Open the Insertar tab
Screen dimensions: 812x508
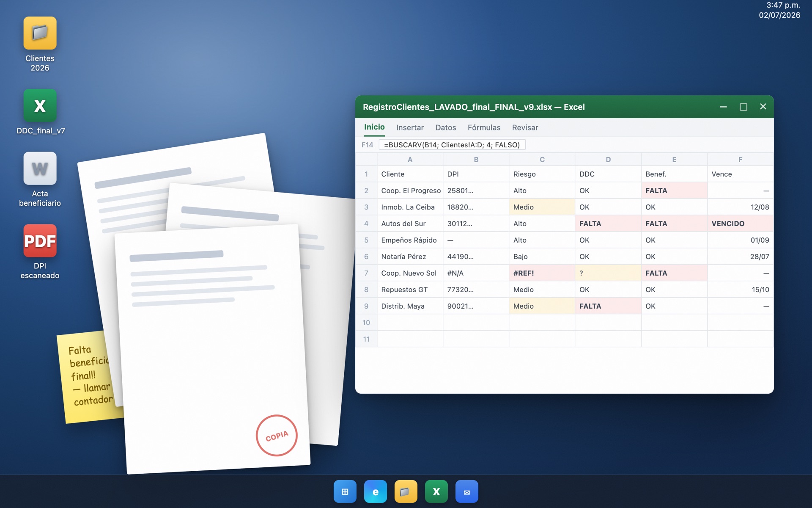click(x=410, y=127)
